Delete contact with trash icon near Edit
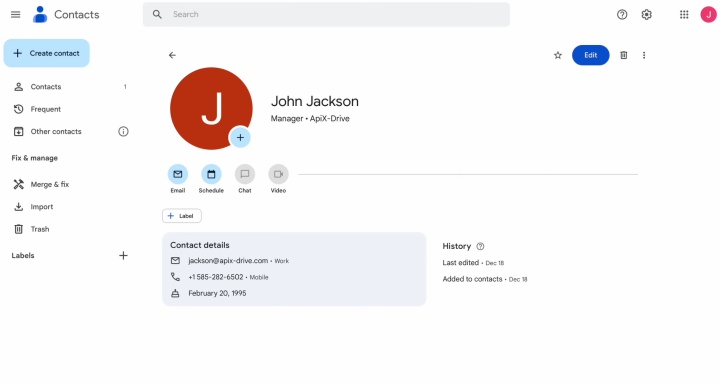 pos(624,55)
